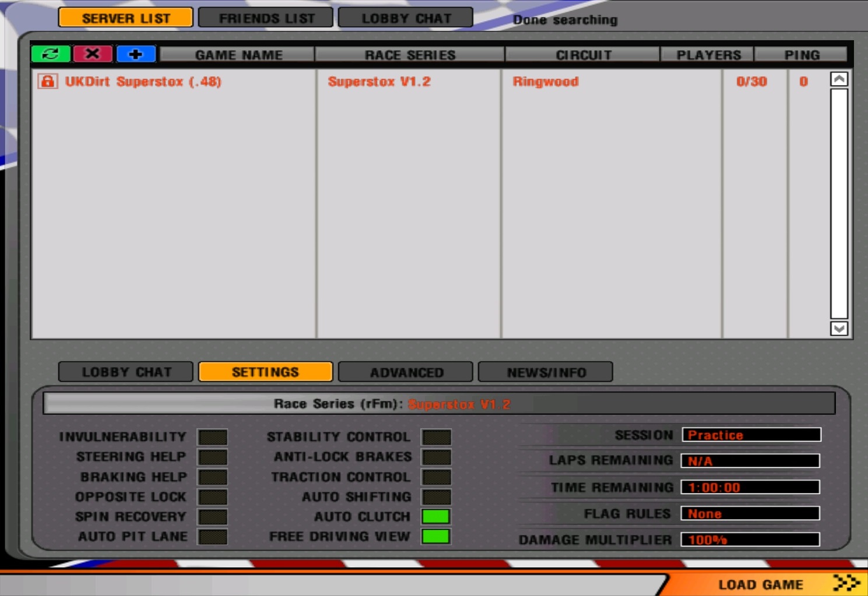868x596 pixels.
Task: Toggle Spin Recovery checkbox
Action: (212, 517)
